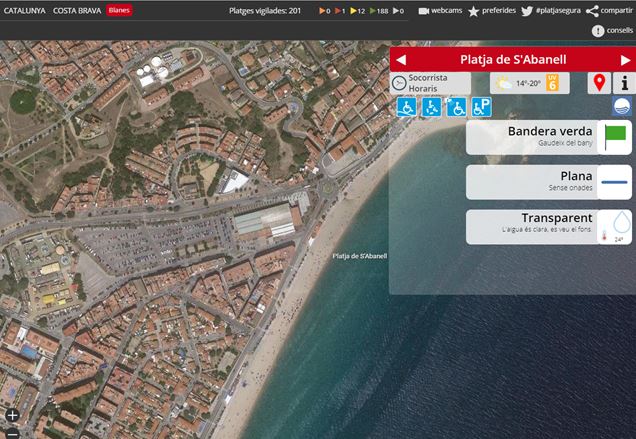Image resolution: width=636 pixels, height=439 pixels.
Task: Click the Platges vigilades: 201 text
Action: click(265, 11)
